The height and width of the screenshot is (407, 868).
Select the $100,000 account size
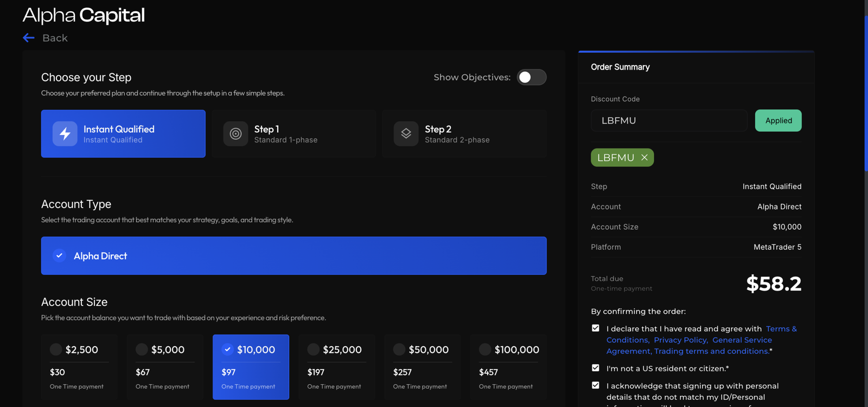point(508,367)
